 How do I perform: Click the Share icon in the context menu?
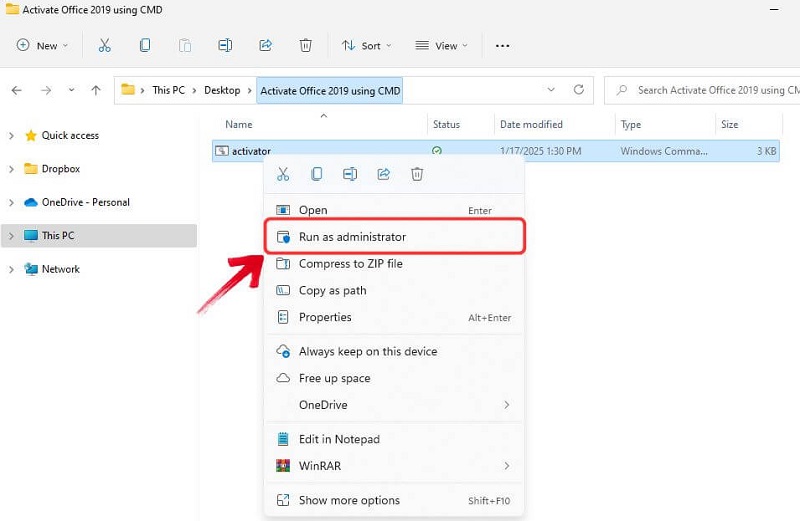tap(384, 174)
